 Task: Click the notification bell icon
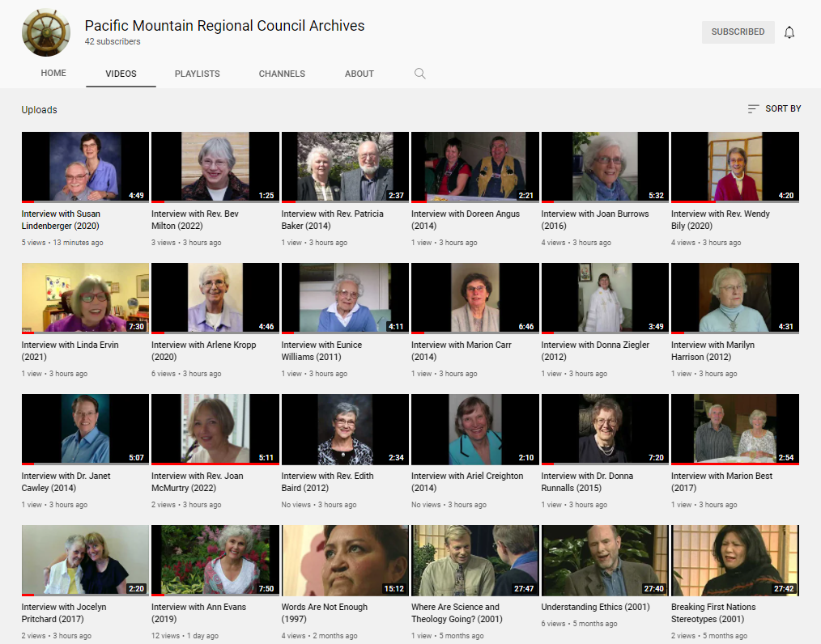(789, 32)
